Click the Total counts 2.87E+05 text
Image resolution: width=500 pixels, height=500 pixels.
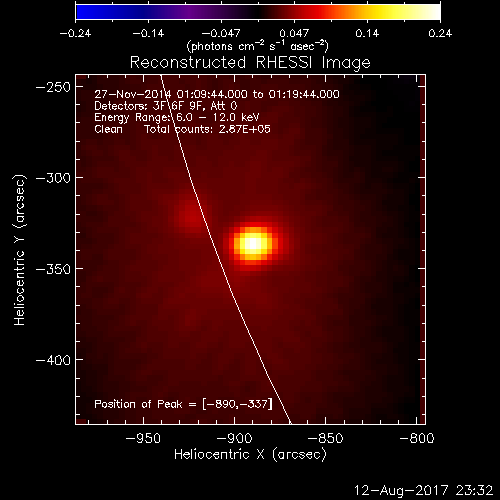[x=207, y=129]
